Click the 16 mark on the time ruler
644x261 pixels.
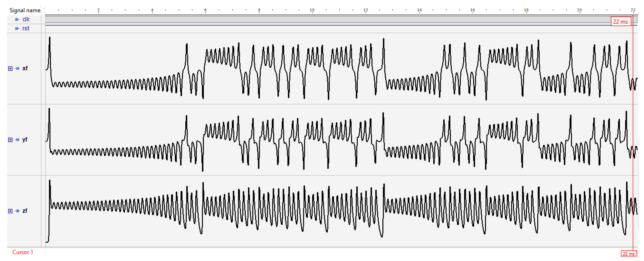point(473,10)
